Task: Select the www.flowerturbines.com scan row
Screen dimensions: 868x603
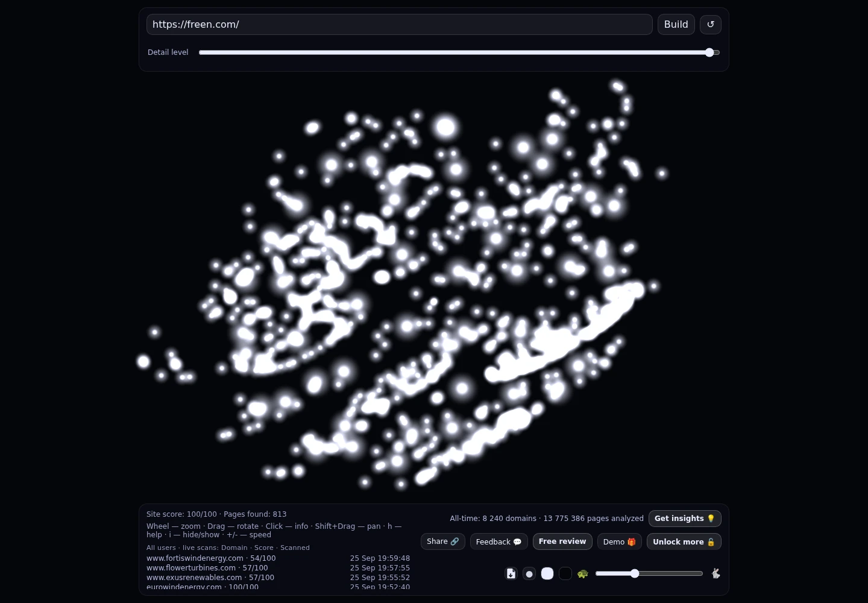Action: pyautogui.click(x=278, y=568)
